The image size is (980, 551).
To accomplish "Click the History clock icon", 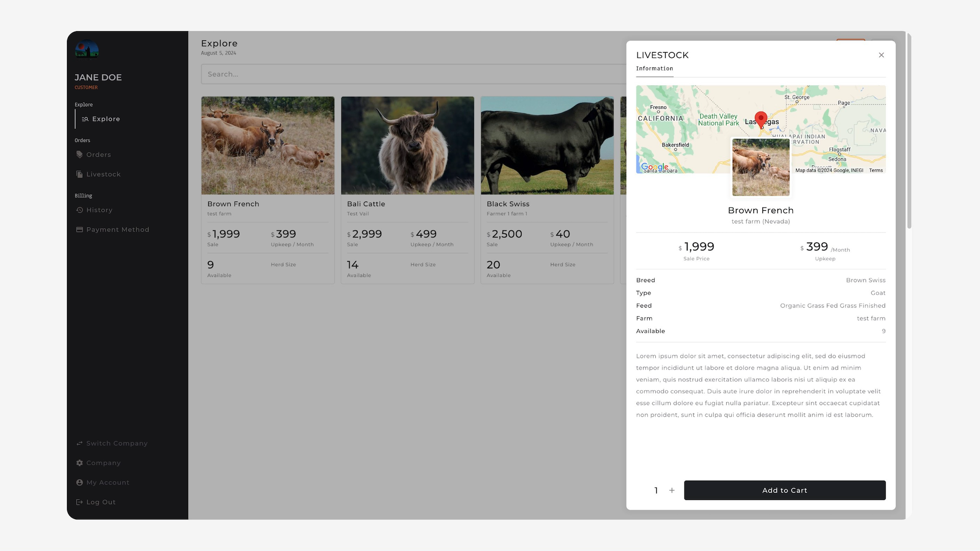I will 79,210.
